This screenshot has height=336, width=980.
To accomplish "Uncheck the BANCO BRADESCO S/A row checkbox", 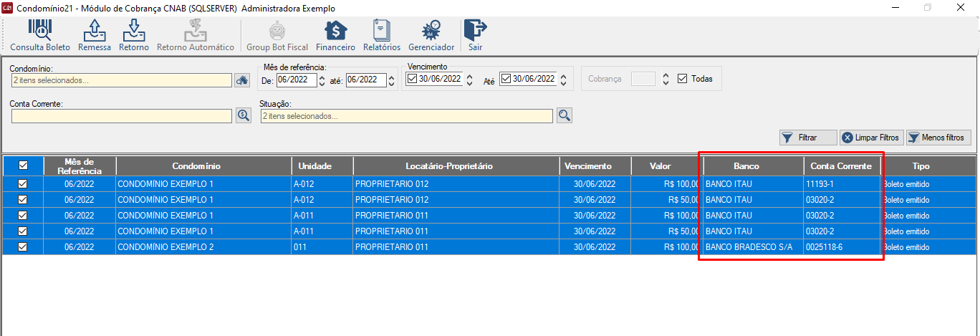I will [x=23, y=246].
